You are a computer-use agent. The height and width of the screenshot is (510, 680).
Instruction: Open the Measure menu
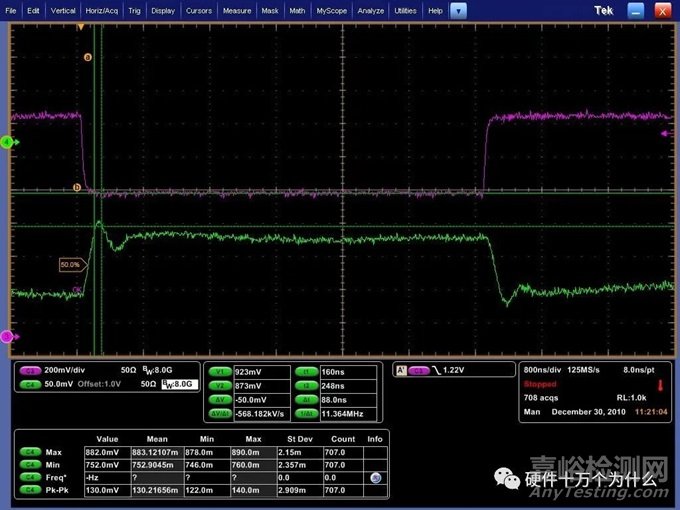pyautogui.click(x=237, y=10)
